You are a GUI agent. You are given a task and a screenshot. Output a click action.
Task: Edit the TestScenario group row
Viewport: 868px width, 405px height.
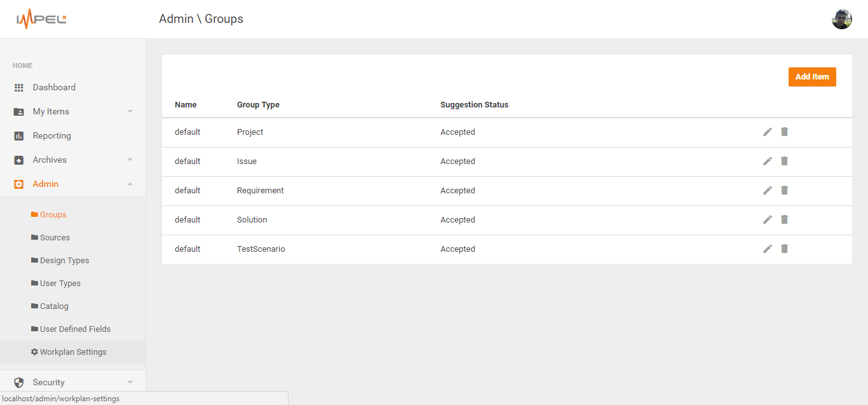click(768, 249)
